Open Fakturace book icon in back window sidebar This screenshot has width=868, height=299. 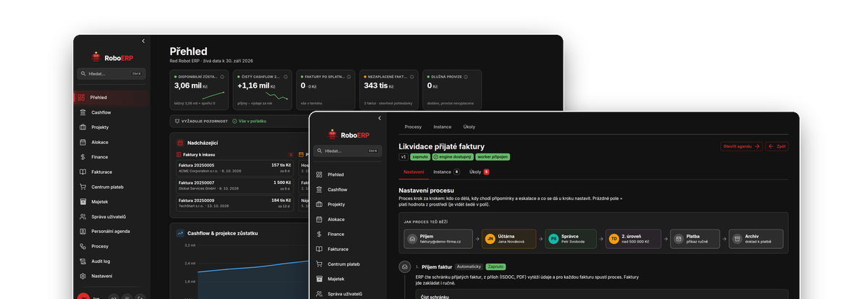click(x=82, y=172)
